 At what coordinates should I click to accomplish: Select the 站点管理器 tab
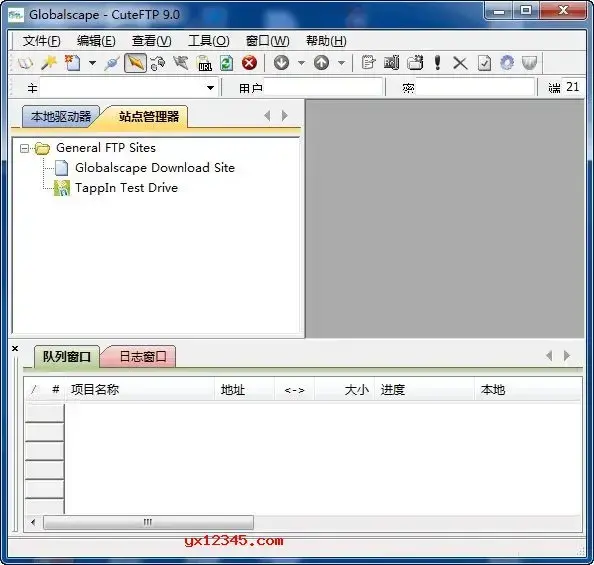point(149,116)
